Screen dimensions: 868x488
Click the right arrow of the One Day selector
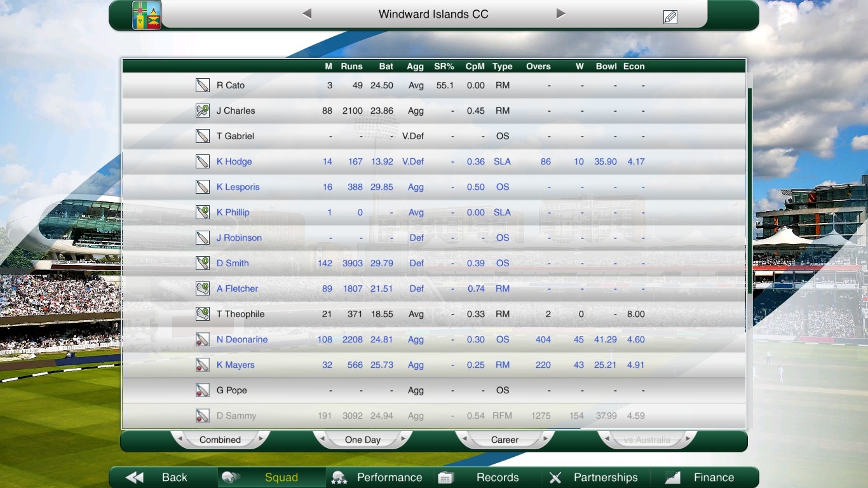tap(403, 439)
